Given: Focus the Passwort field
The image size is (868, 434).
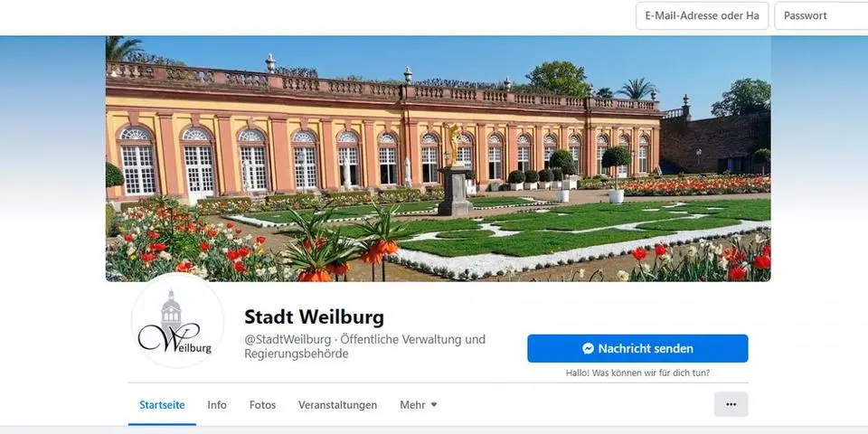Looking at the screenshot, I should pyautogui.click(x=821, y=15).
